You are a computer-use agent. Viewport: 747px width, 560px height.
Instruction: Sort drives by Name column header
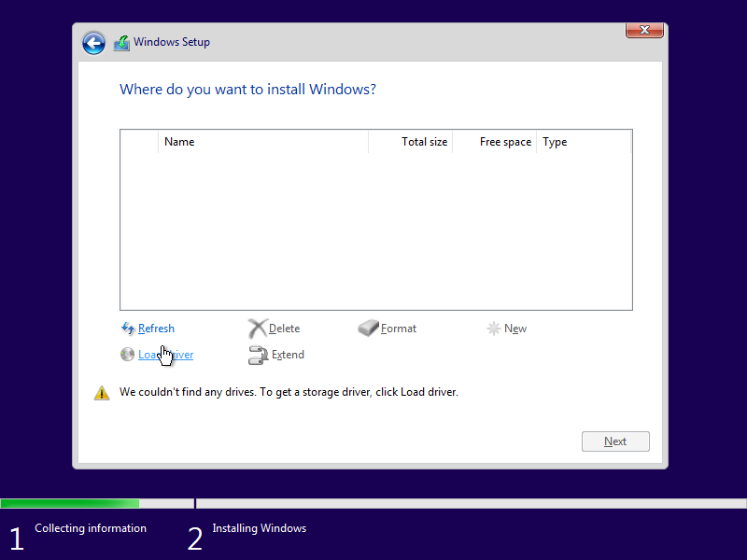tap(263, 142)
